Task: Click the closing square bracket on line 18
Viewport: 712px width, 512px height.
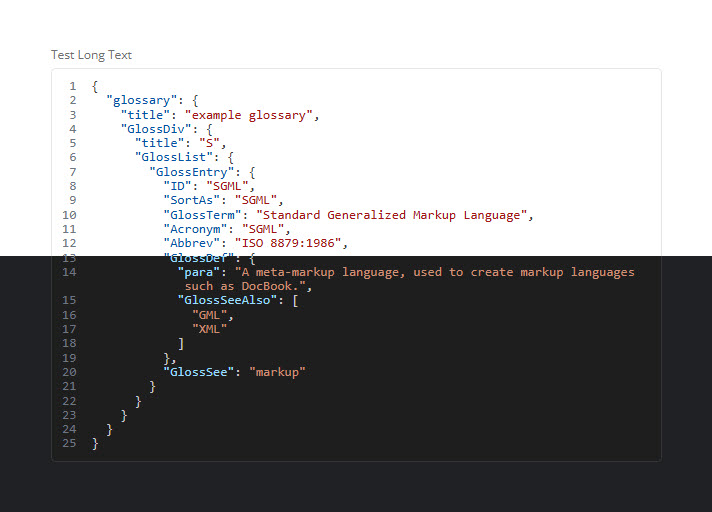Action: 181,344
